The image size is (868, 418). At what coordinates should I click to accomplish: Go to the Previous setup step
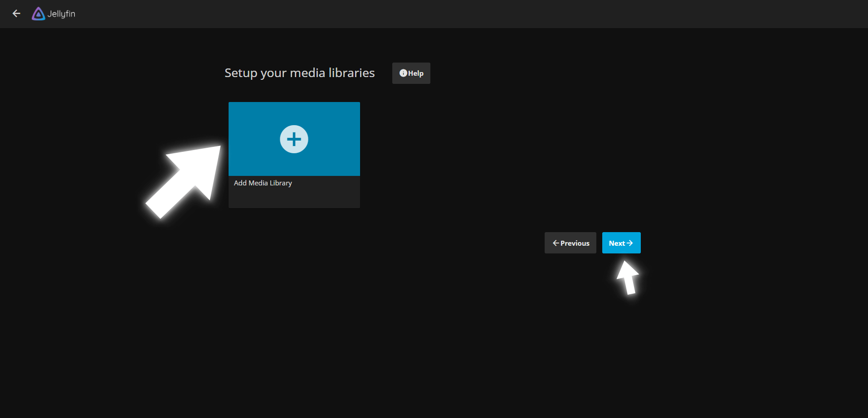pyautogui.click(x=570, y=243)
